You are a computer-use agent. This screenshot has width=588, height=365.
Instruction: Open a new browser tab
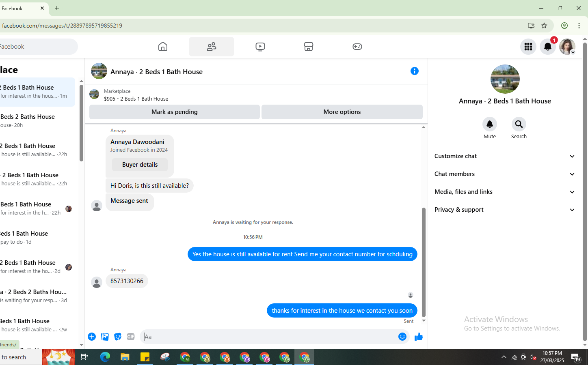click(x=57, y=8)
